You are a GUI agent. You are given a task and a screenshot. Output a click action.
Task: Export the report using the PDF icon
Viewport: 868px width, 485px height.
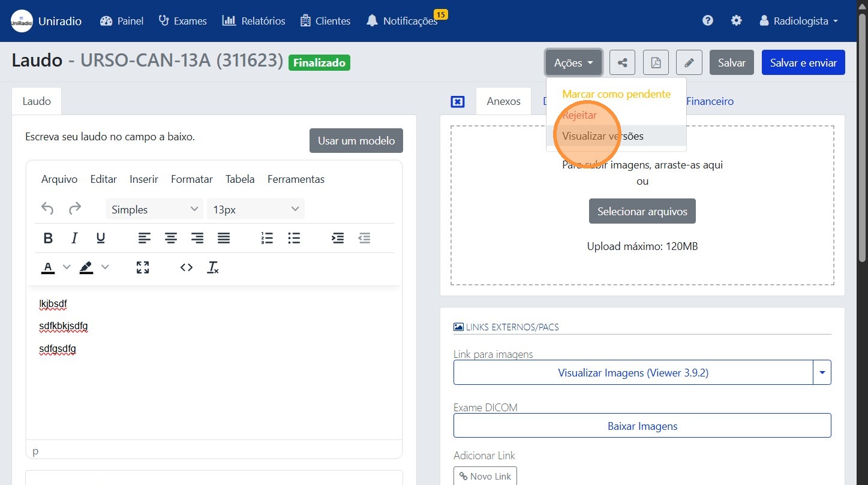(656, 62)
